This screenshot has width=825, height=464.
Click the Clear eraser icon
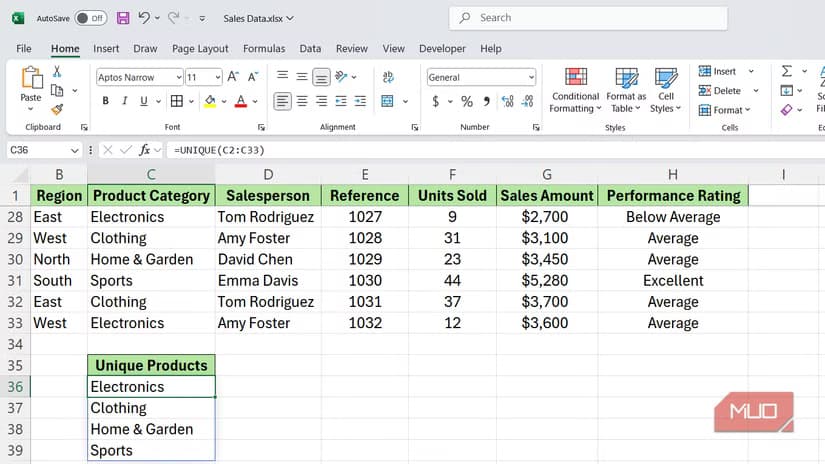(x=787, y=109)
